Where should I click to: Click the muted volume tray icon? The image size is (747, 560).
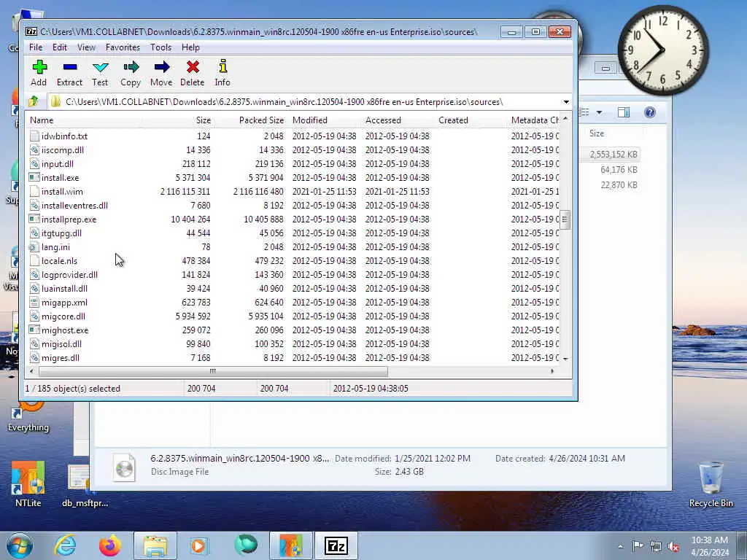coord(673,546)
